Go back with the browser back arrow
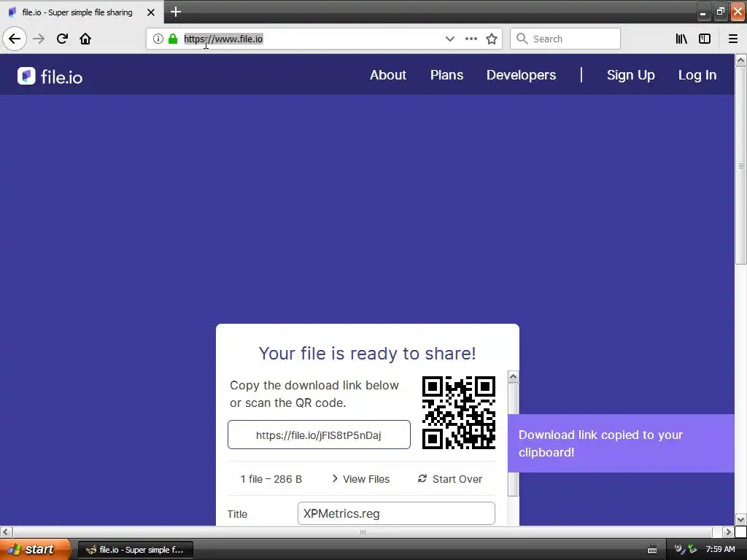The width and height of the screenshot is (747, 560). pyautogui.click(x=15, y=39)
